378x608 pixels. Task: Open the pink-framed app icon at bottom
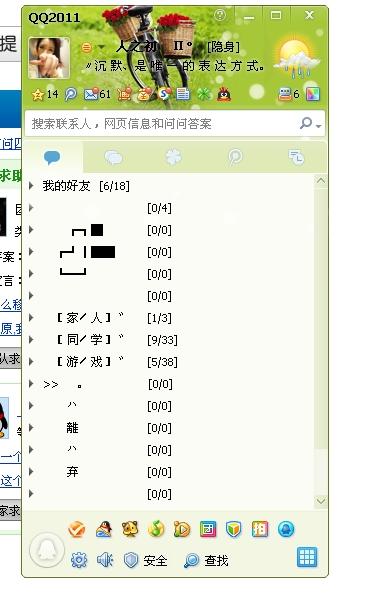click(208, 529)
